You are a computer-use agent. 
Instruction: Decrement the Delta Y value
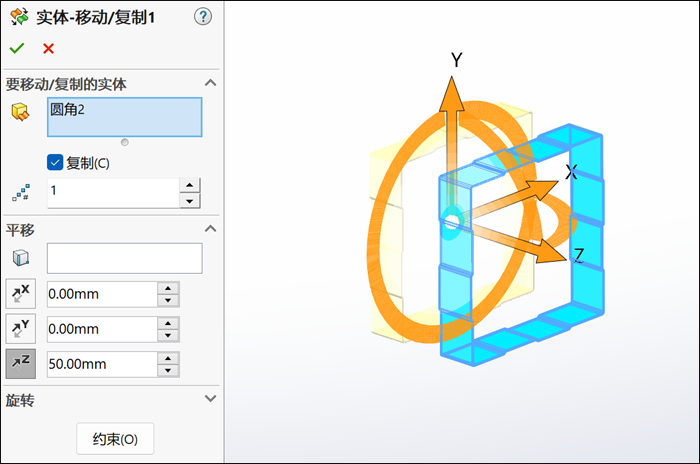(x=168, y=335)
